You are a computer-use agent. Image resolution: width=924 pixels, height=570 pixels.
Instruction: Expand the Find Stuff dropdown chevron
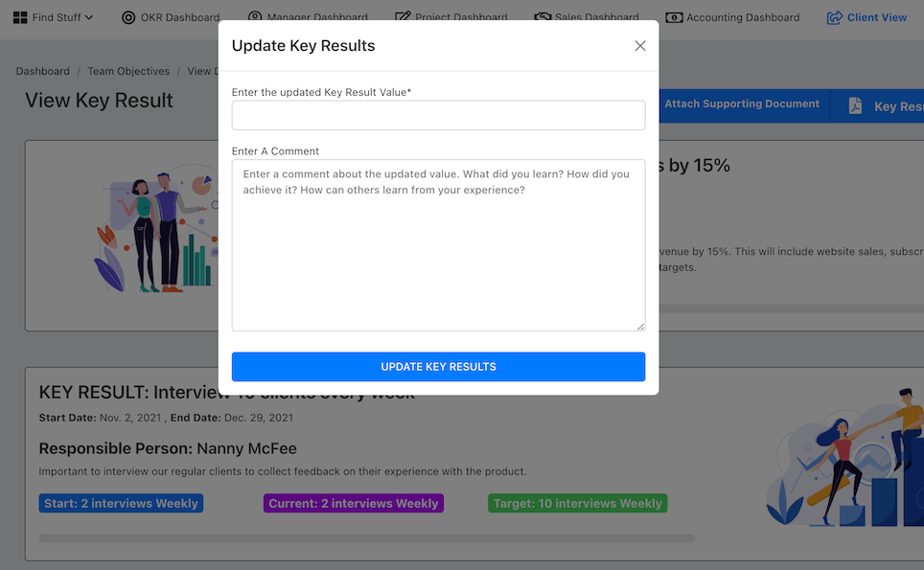click(x=89, y=17)
